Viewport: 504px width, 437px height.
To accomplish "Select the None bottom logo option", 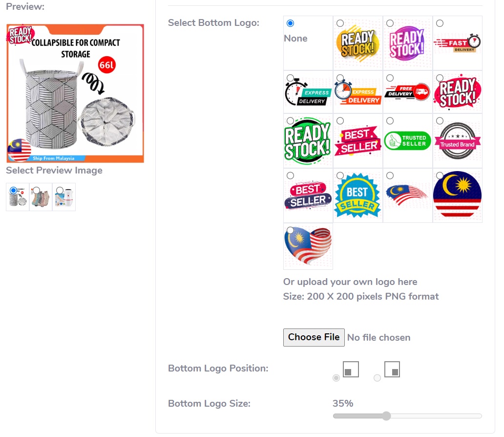I will (x=291, y=23).
